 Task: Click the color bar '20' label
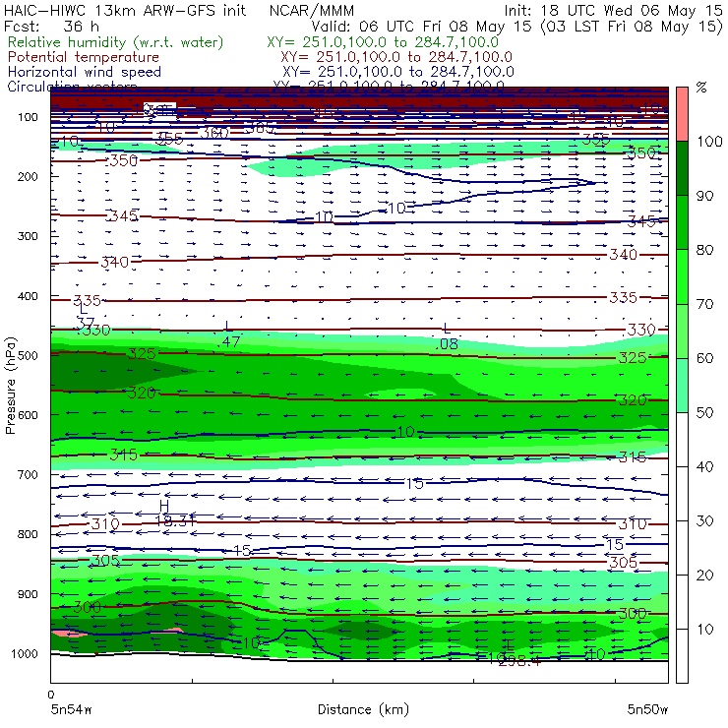click(x=704, y=576)
